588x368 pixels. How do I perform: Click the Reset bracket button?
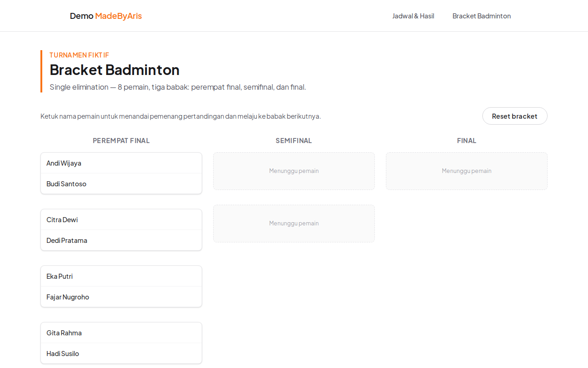514,116
